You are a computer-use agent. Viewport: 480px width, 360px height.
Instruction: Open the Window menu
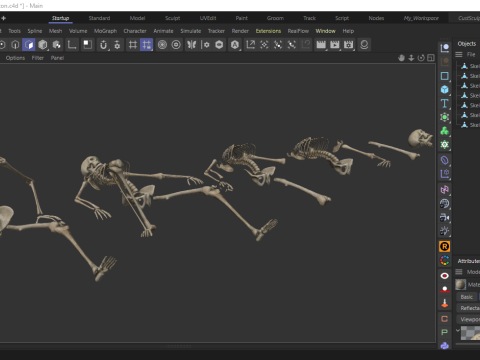tap(326, 31)
